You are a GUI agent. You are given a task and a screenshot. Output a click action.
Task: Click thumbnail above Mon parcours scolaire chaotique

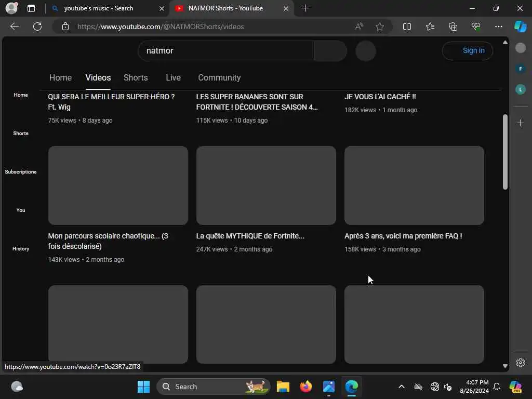(118, 185)
